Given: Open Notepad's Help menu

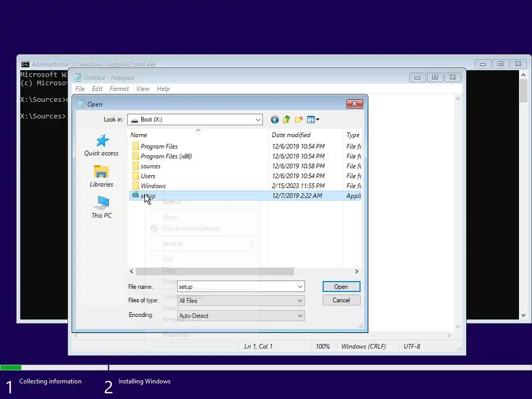Looking at the screenshot, I should coord(163,89).
